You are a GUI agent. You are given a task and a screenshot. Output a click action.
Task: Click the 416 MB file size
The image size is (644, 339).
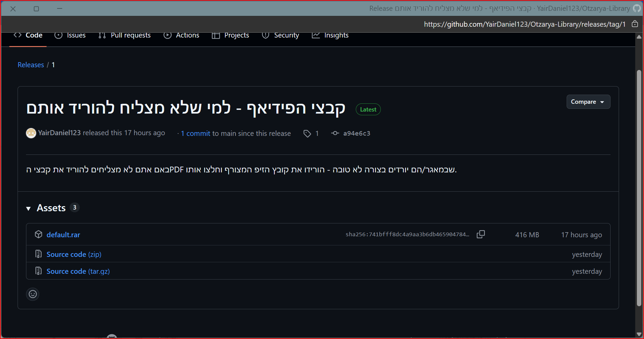pyautogui.click(x=527, y=235)
